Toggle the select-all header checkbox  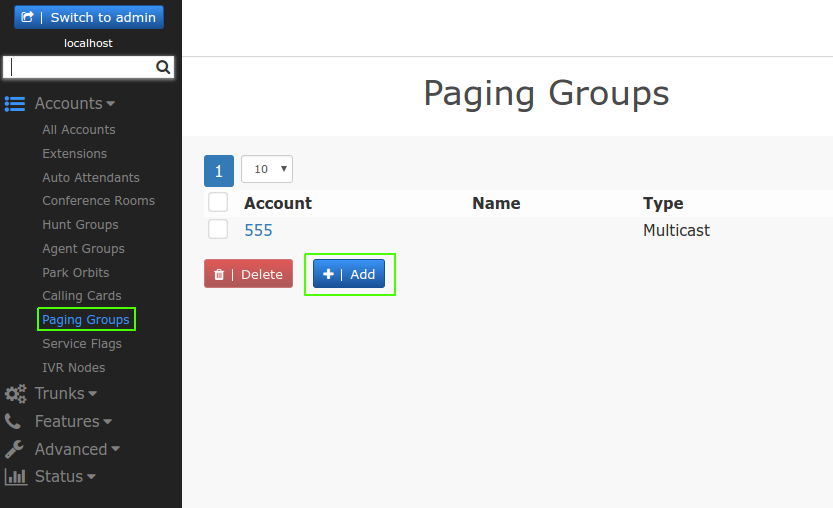pos(218,203)
